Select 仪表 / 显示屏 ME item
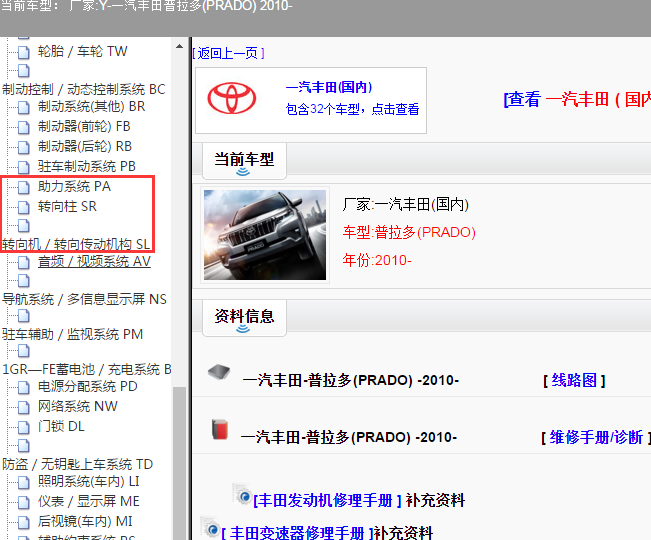Viewport: 651px width, 540px height. pos(88,501)
